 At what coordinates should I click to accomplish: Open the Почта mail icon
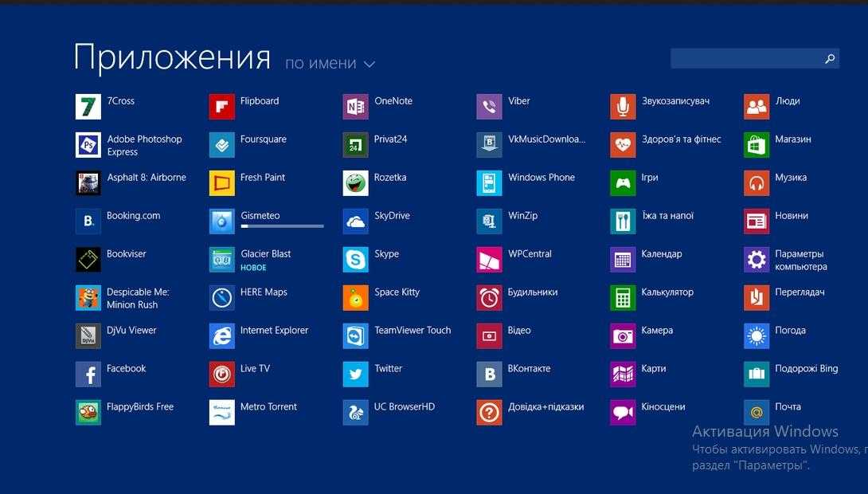tap(757, 412)
